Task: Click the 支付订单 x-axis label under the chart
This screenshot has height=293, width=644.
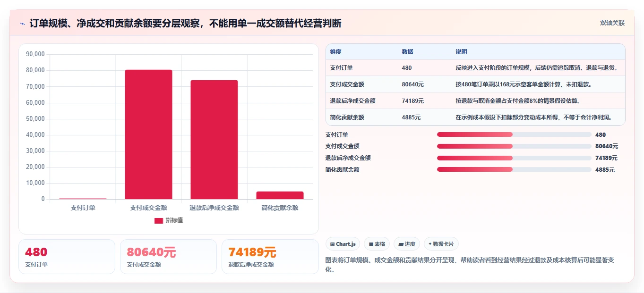Action: click(83, 208)
